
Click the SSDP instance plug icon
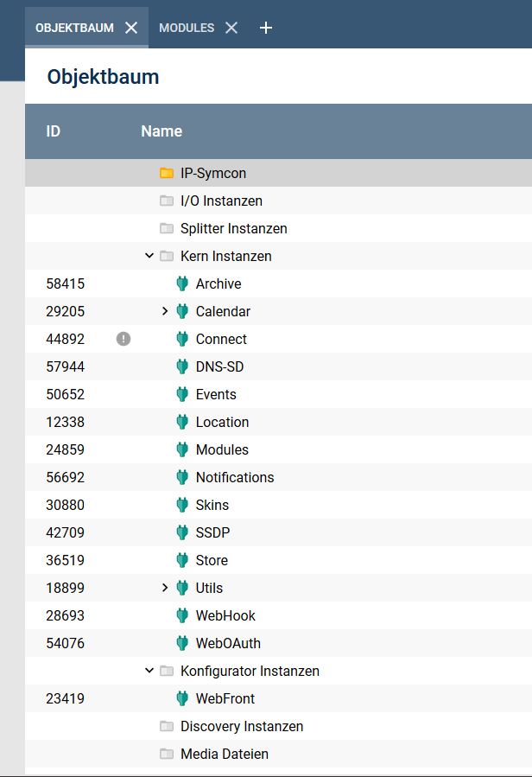(x=182, y=532)
